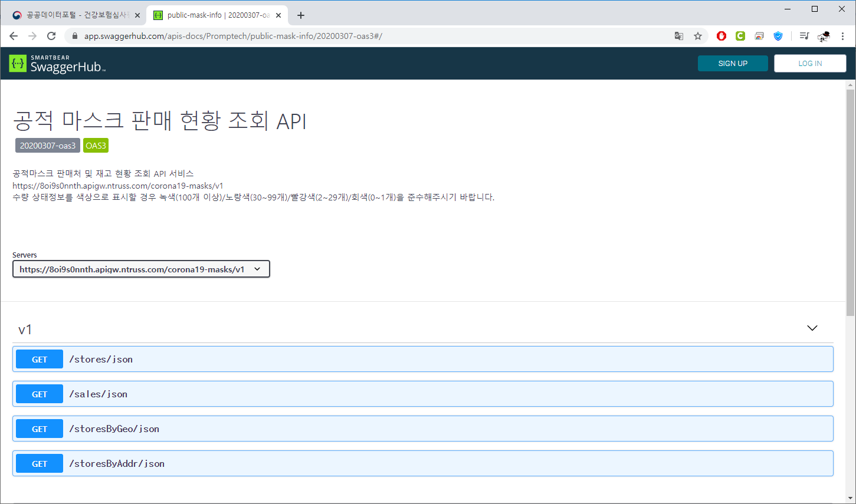This screenshot has height=504, width=856.
Task: Click the cast-style extension icon
Action: [x=759, y=36]
